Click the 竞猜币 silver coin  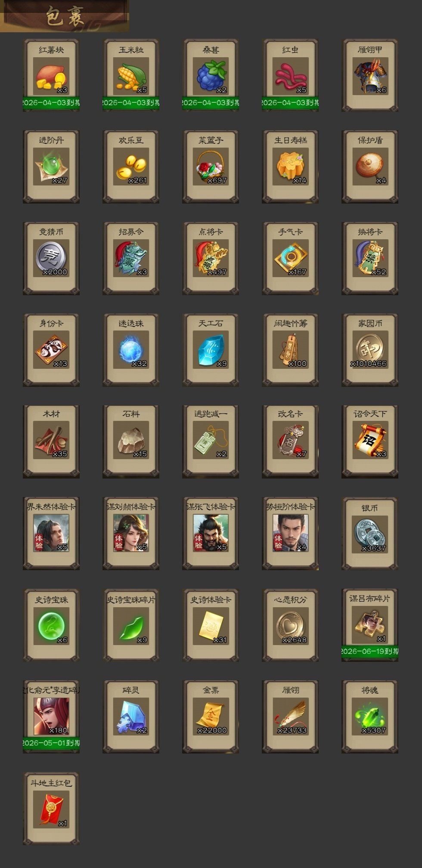point(51,258)
